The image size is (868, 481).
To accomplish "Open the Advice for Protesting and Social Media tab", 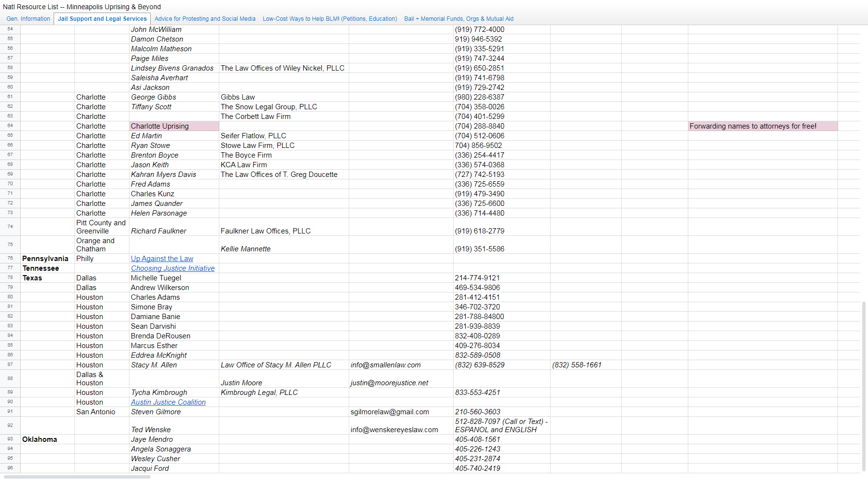I will [x=205, y=19].
